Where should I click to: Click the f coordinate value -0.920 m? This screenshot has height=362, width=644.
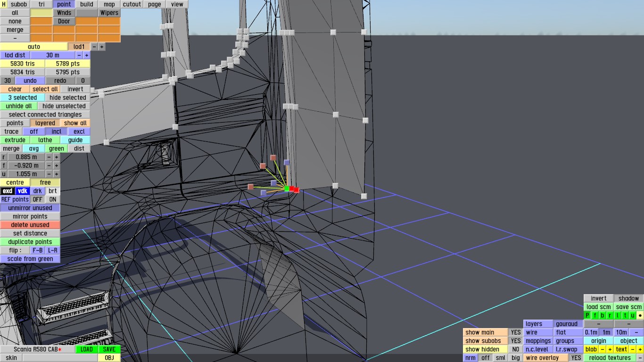pyautogui.click(x=26, y=165)
